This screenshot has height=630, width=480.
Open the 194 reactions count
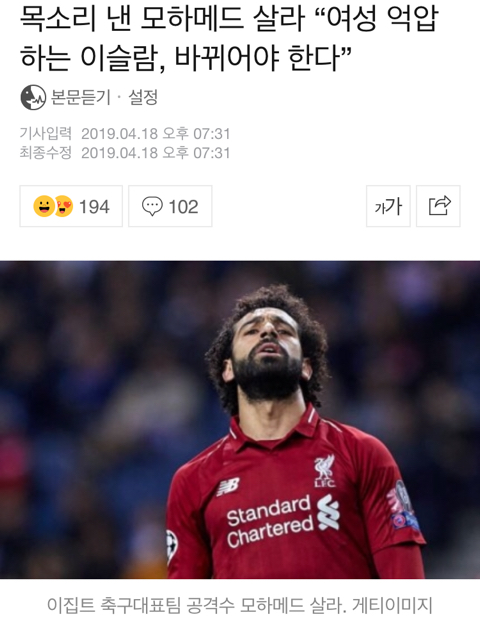94,207
